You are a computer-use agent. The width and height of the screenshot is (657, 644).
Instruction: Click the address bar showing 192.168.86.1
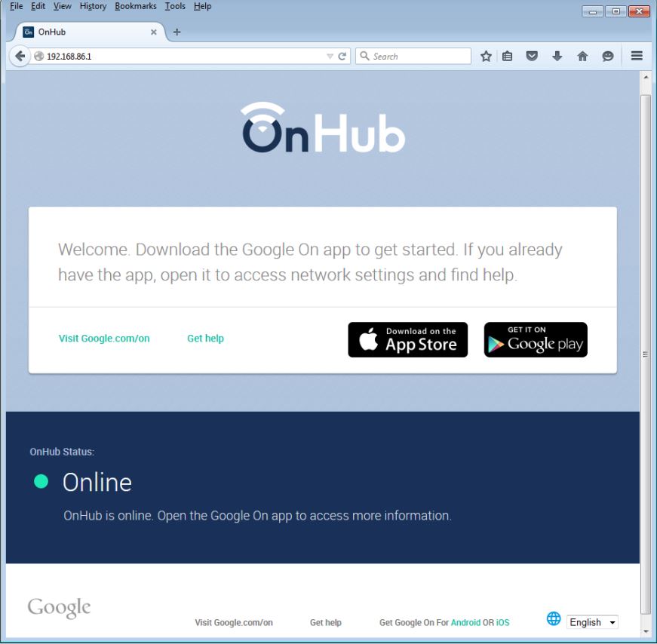point(184,56)
